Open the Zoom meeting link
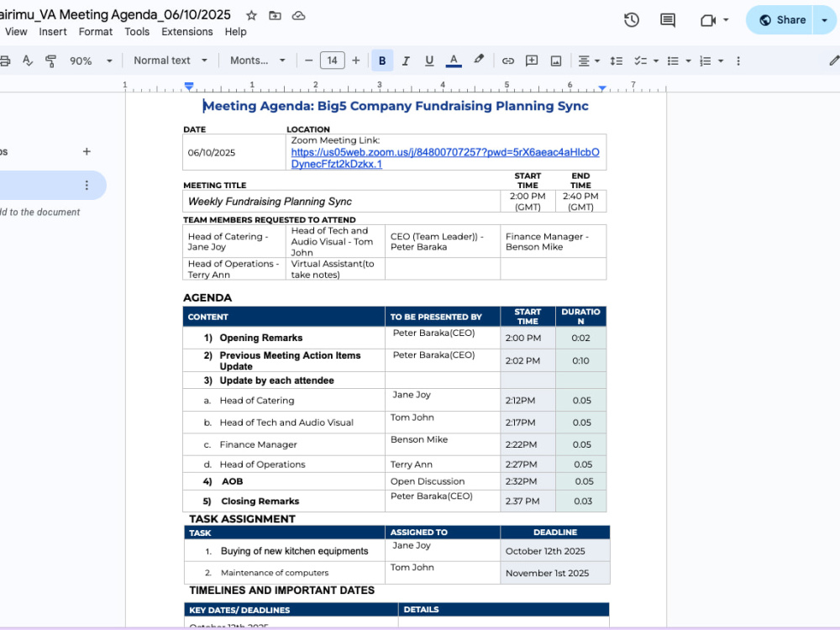This screenshot has width=840, height=630. click(x=444, y=158)
